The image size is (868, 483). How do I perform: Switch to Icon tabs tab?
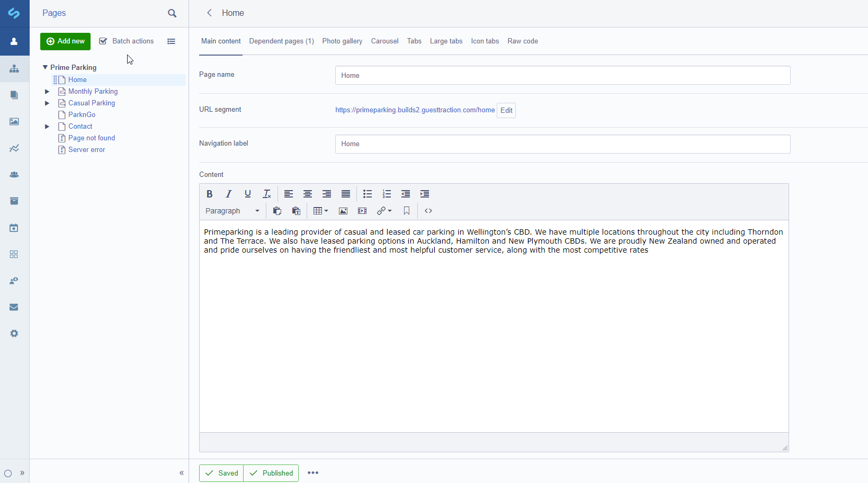(485, 41)
